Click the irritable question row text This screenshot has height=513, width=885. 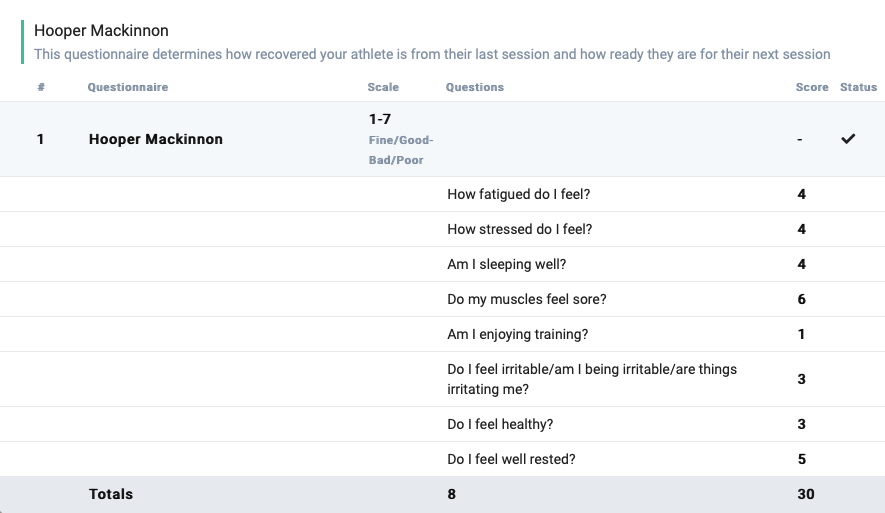592,379
